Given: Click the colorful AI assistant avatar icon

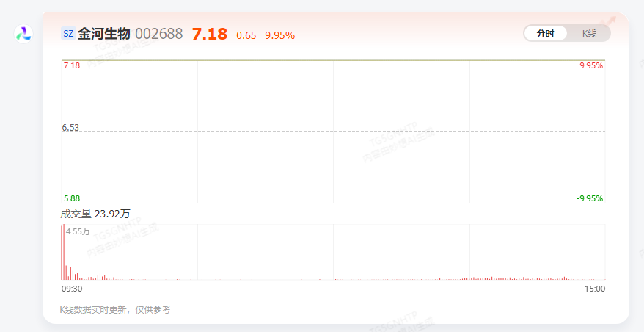Looking at the screenshot, I should point(23,34).
